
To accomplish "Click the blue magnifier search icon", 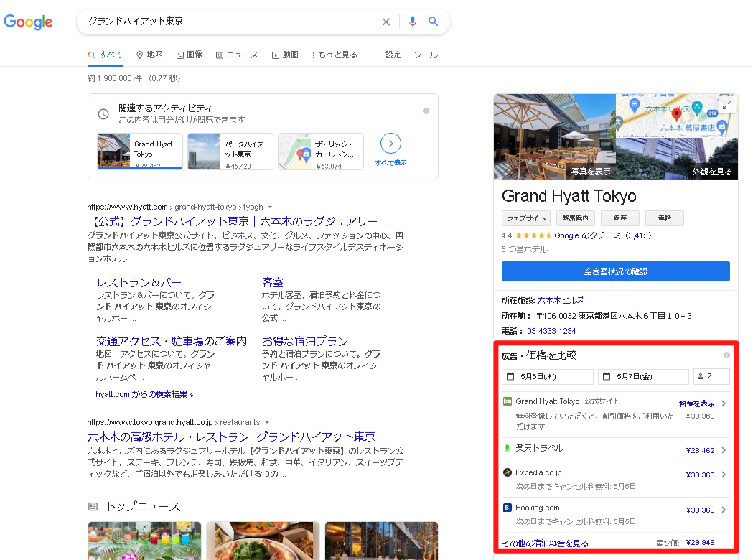I will click(433, 22).
